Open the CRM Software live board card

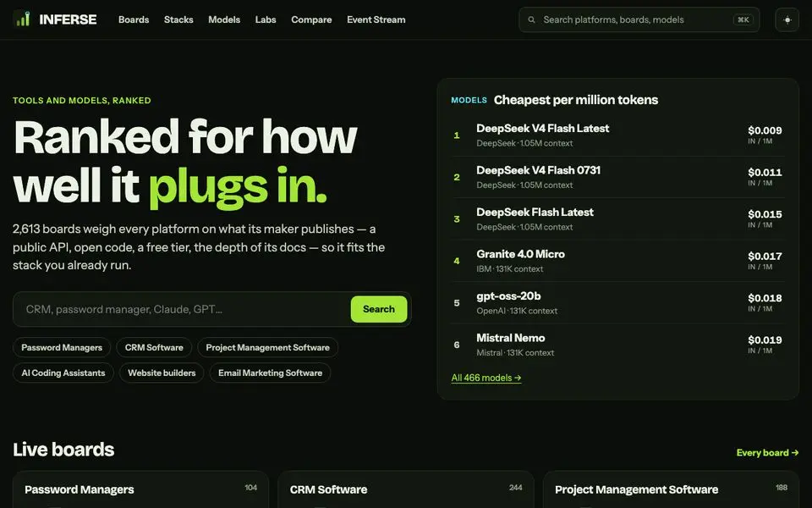(x=406, y=489)
